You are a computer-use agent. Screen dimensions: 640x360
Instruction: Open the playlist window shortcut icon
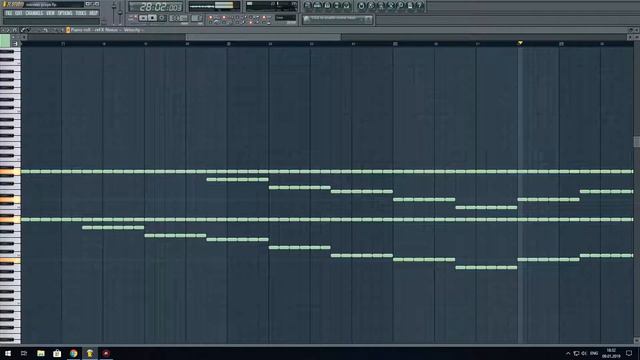tap(307, 5)
